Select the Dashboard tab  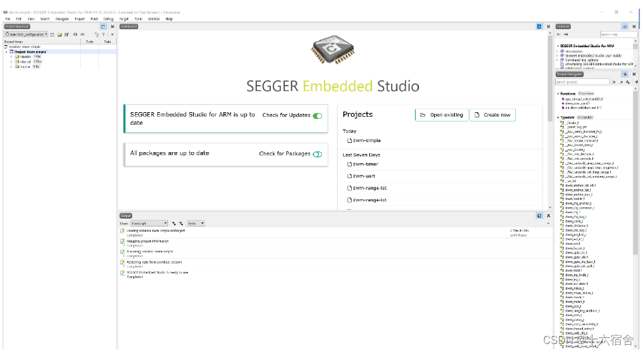click(x=129, y=27)
